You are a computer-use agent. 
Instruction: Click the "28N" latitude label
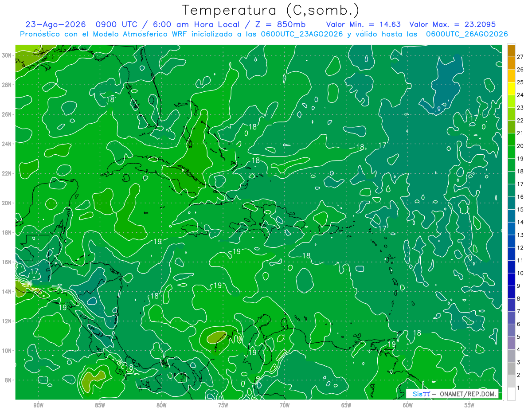click(7, 85)
